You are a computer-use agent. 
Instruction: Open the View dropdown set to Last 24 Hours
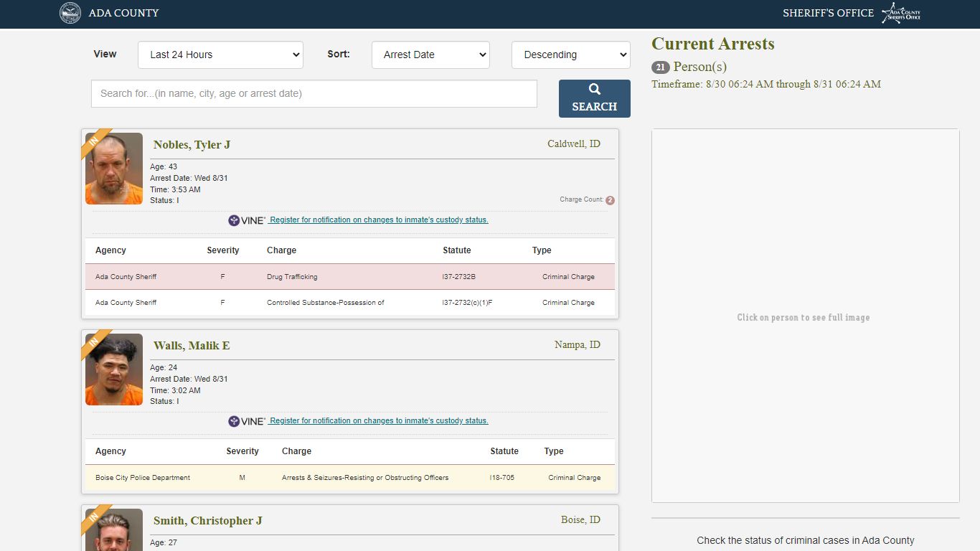coord(220,55)
